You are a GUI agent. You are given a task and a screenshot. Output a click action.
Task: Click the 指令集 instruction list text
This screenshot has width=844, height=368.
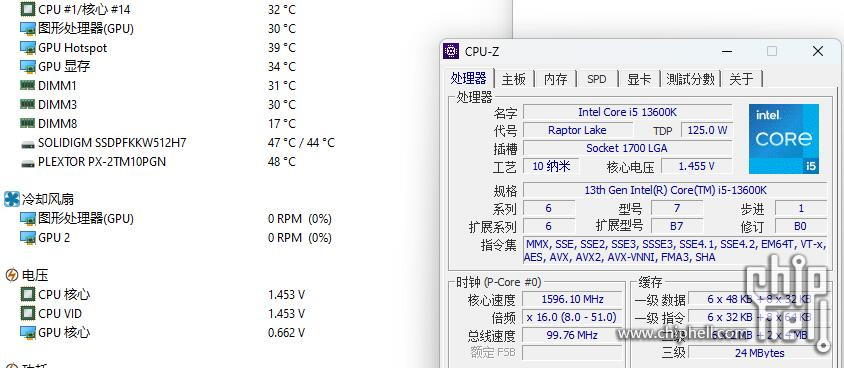coord(675,251)
